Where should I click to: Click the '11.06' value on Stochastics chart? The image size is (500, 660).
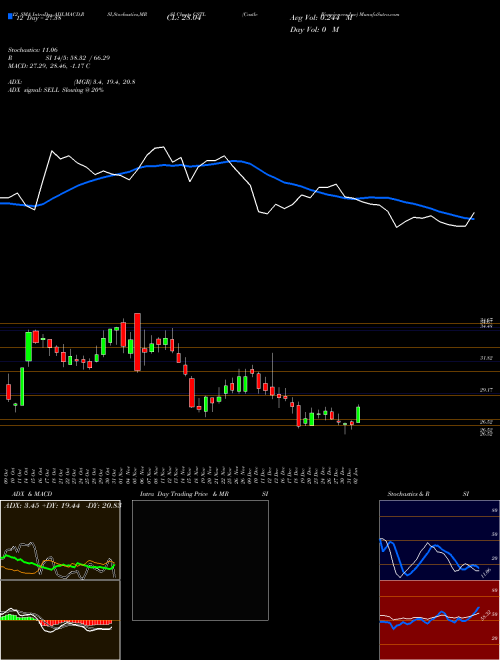(486, 572)
